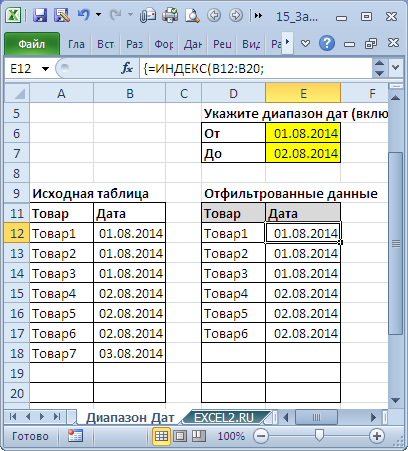Click the zoom in plus button

pos(377,436)
